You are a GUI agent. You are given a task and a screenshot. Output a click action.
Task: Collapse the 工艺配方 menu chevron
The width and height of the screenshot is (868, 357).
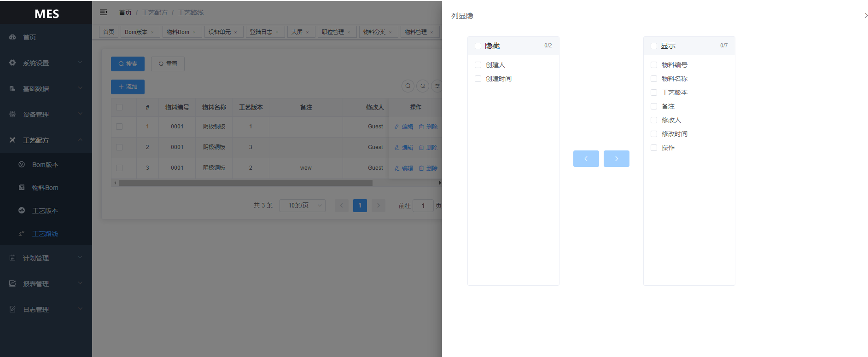tap(80, 139)
